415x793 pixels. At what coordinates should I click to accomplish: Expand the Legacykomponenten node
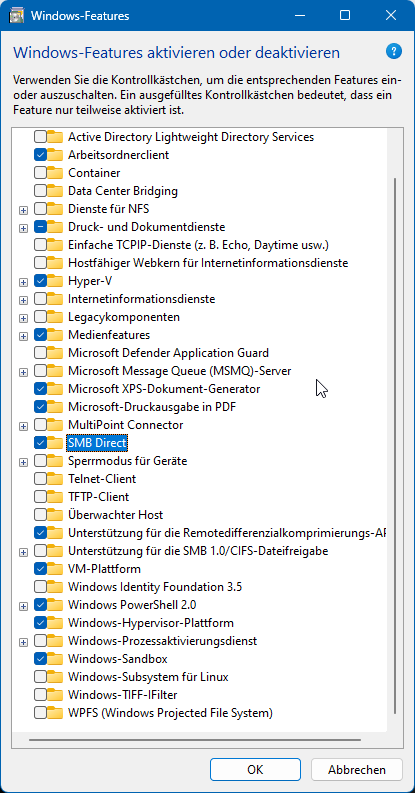pos(23,318)
